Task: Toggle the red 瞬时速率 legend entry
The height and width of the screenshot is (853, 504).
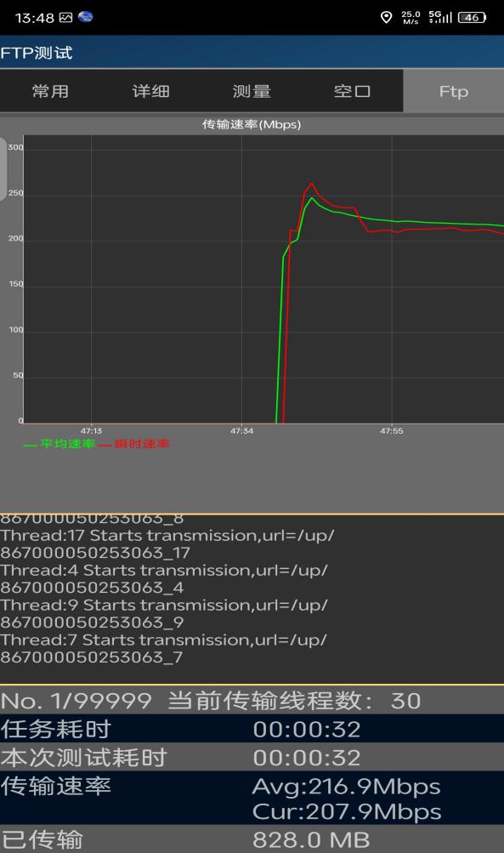Action: 133,444
